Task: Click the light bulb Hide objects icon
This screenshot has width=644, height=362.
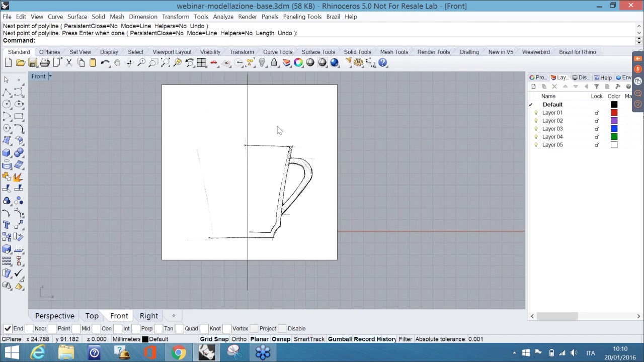Action: (x=262, y=63)
